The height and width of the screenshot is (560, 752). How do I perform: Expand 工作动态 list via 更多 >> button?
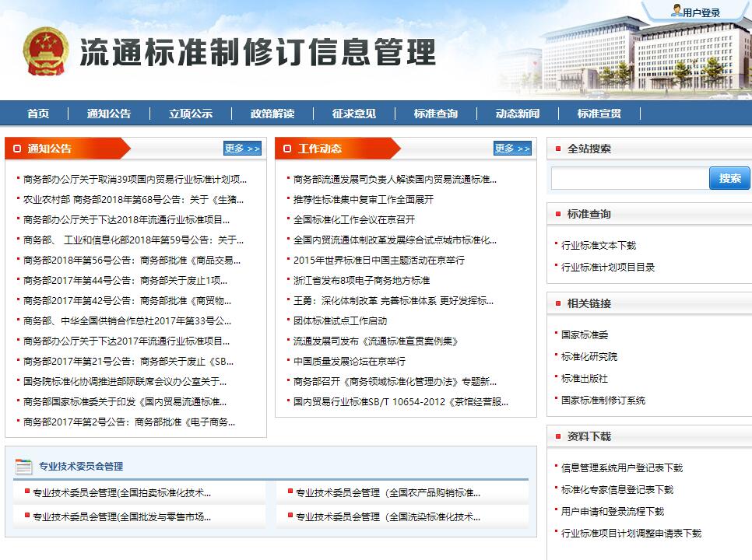tap(512, 149)
